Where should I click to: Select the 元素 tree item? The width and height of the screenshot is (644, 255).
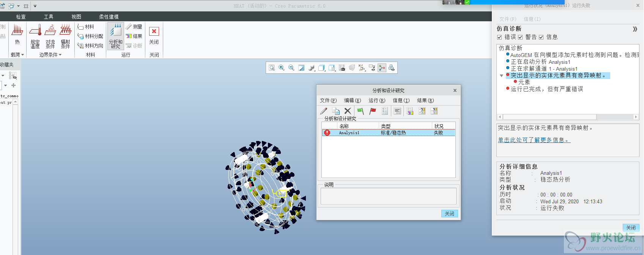pos(524,82)
